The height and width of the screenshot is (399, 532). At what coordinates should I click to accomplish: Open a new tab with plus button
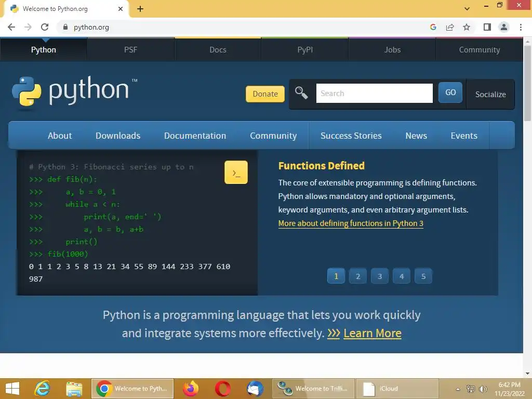[x=140, y=9]
